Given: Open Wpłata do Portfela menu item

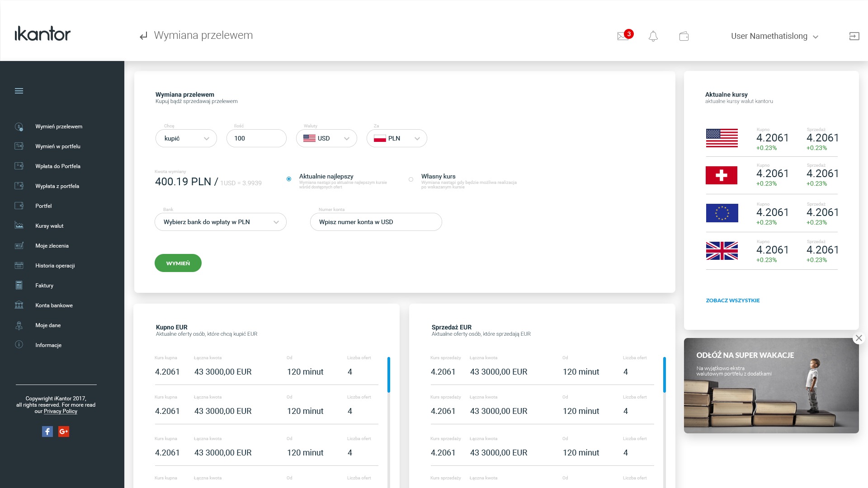Looking at the screenshot, I should (58, 166).
